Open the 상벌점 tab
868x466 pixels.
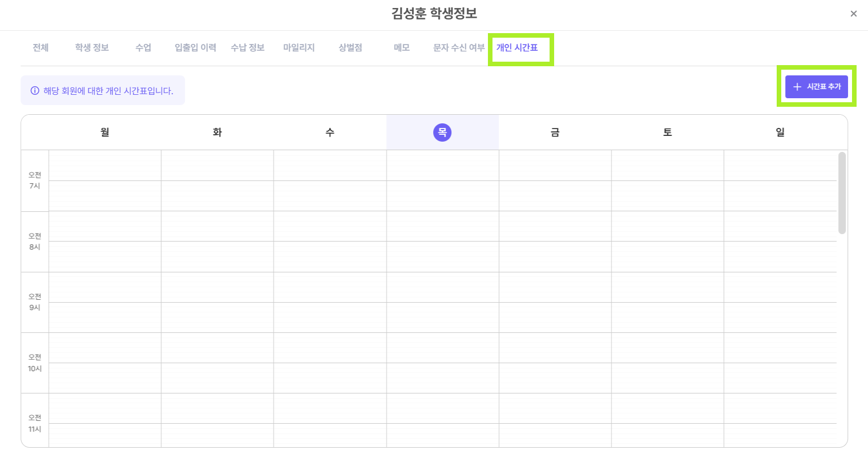[350, 48]
